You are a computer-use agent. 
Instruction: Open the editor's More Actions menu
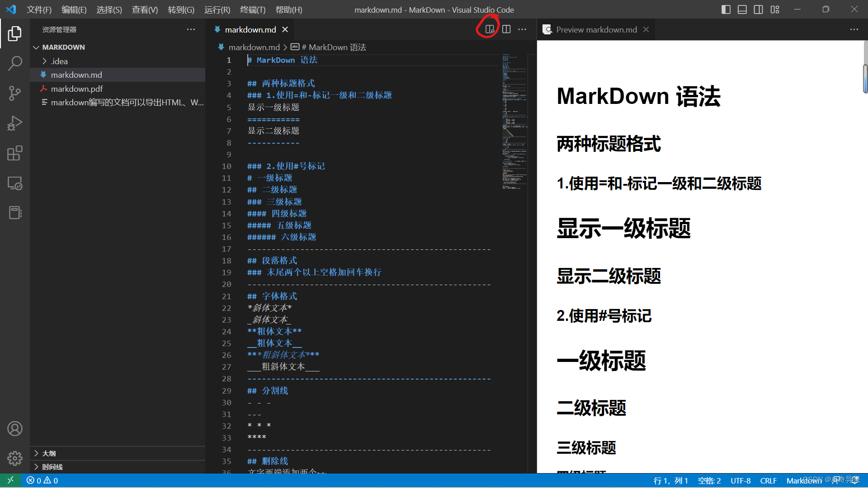[x=522, y=29]
